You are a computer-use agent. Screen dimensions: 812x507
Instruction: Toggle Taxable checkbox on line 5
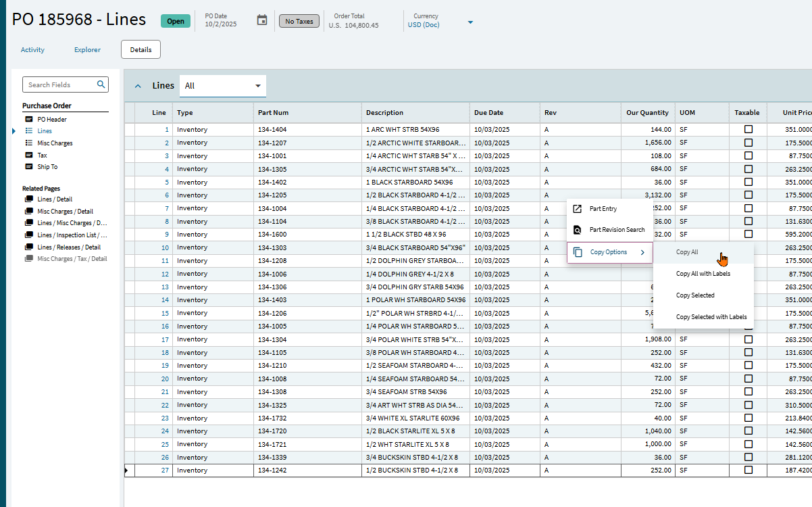tap(748, 182)
